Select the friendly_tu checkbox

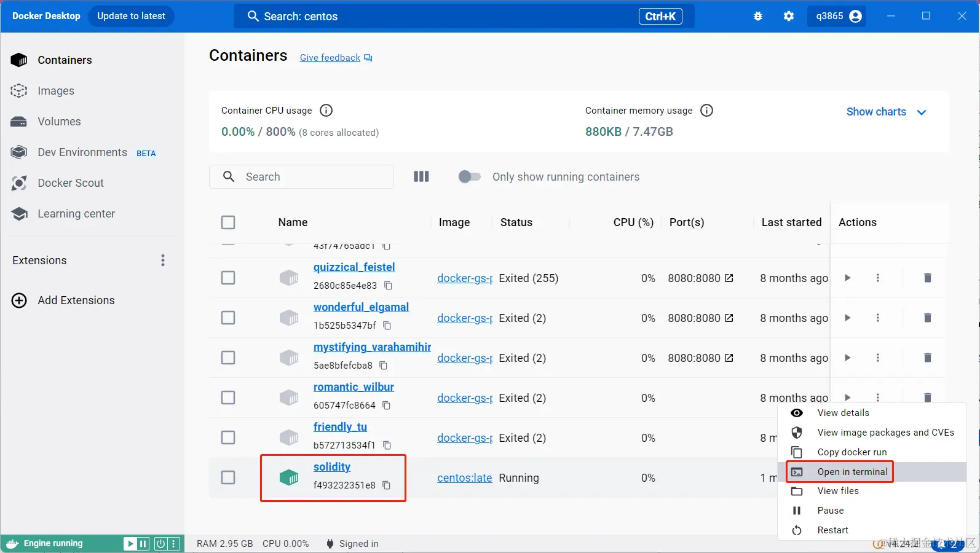pos(228,438)
